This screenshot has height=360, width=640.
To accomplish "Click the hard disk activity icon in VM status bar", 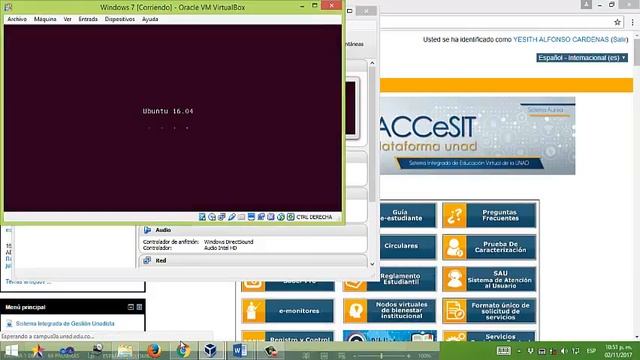I will 202,217.
